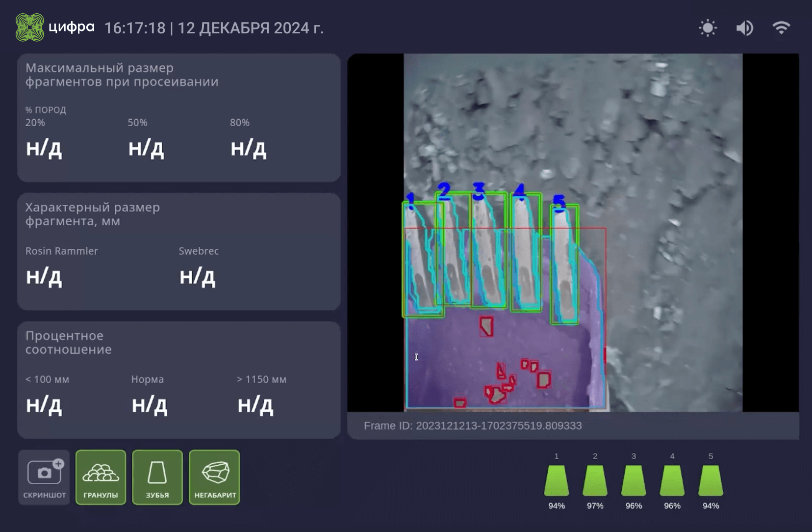Select tooth 3 status indicator
Screen dimensions: 812x532
[x=634, y=481]
